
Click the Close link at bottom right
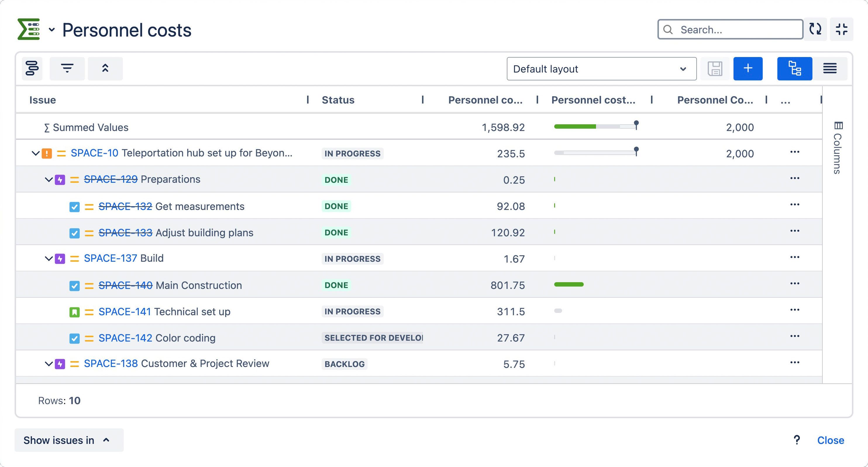[x=830, y=440]
